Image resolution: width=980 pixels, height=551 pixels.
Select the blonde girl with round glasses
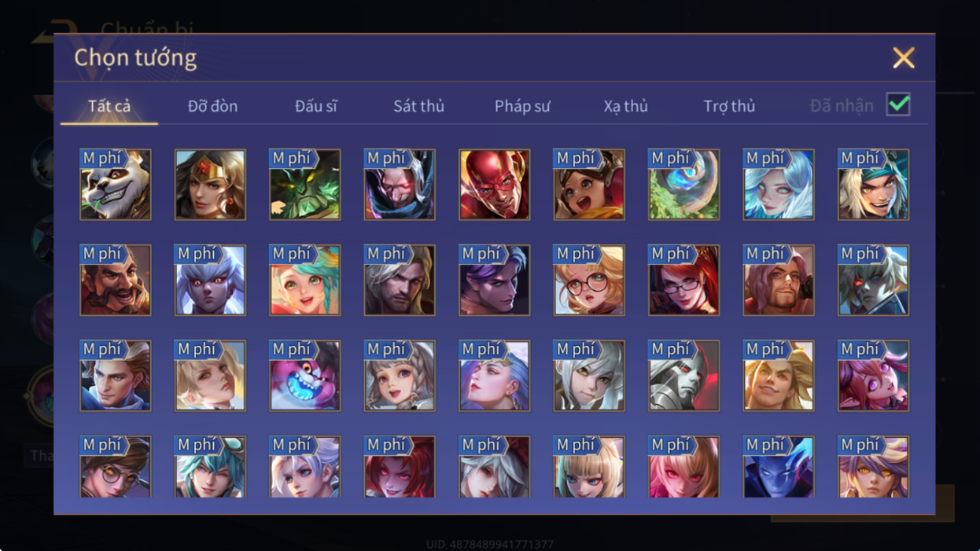coord(589,281)
